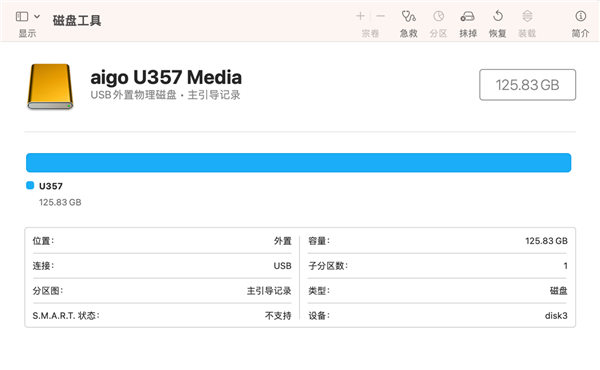Select the Restore (恢复) icon
Viewport: 600px width, 370px height.
click(497, 16)
